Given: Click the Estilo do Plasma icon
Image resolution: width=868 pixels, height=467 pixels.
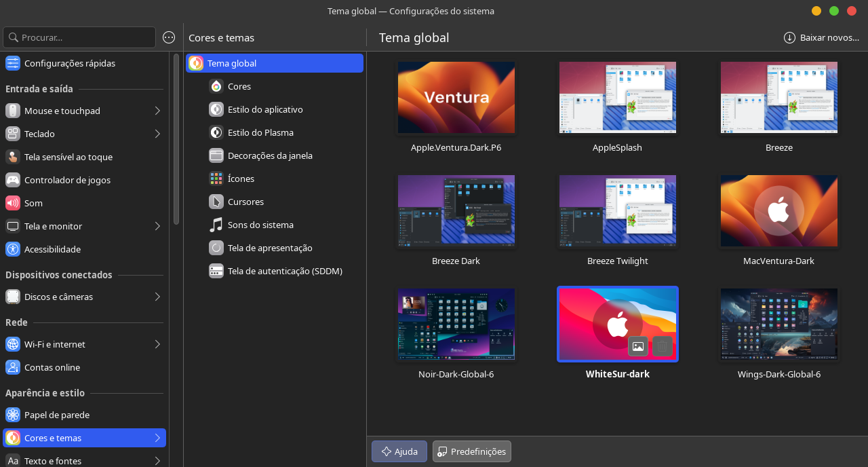Looking at the screenshot, I should pyautogui.click(x=216, y=132).
